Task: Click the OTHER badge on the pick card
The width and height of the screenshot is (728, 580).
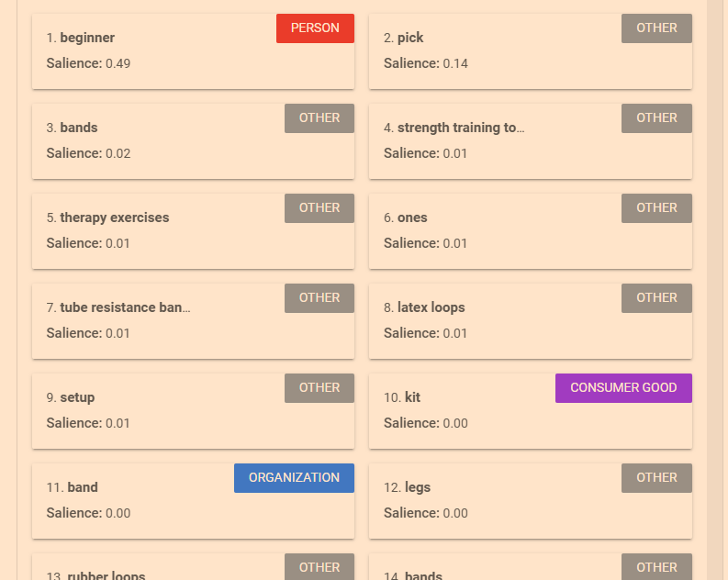Action: click(656, 28)
